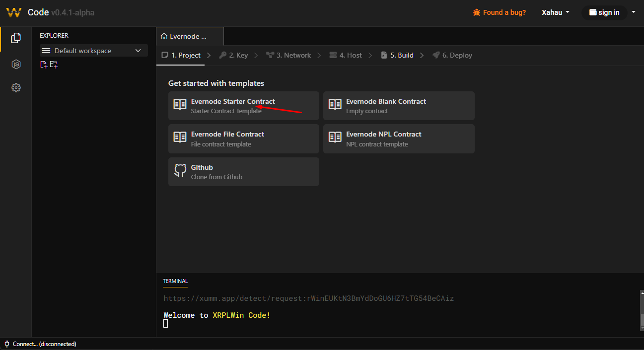Create a new file in explorer
Image resolution: width=644 pixels, height=350 pixels.
[x=44, y=65]
